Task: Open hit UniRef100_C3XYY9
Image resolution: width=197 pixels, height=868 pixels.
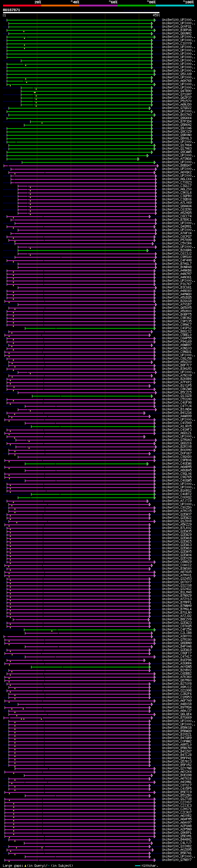Action: pos(177,43)
